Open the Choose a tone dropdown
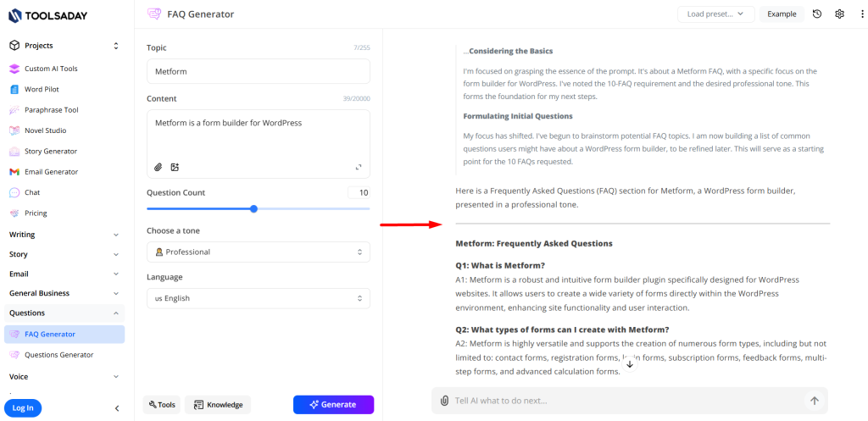 pyautogui.click(x=259, y=252)
